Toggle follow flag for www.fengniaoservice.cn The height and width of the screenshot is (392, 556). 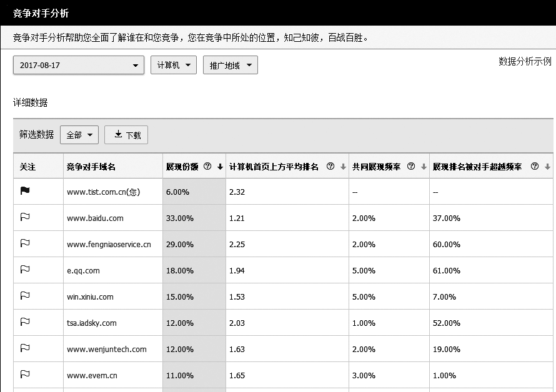[25, 244]
